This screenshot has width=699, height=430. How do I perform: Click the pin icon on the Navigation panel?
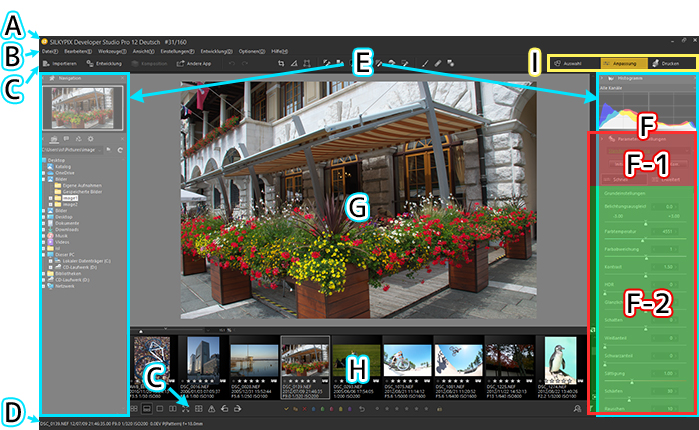50,76
